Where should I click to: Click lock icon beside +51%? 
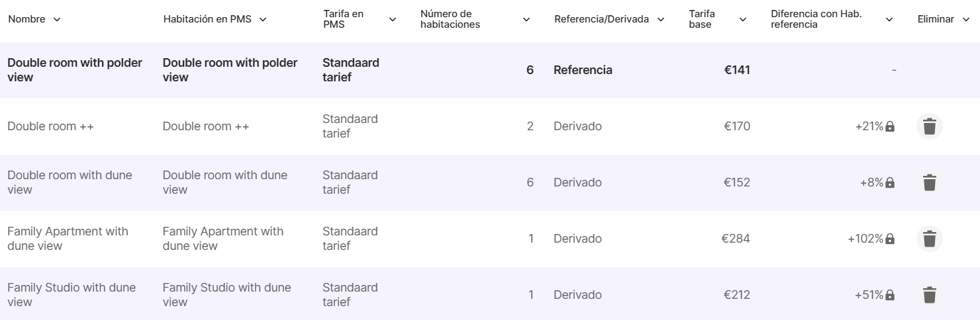[890, 295]
